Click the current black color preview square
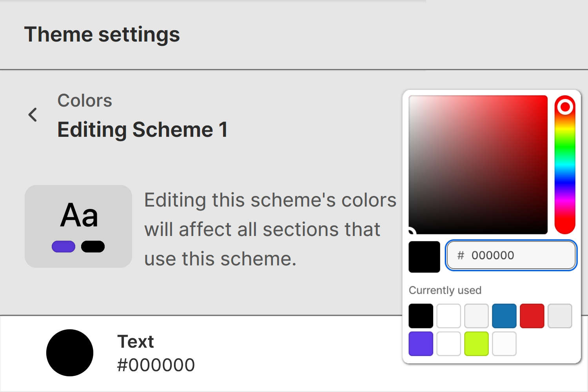Image resolution: width=588 pixels, height=392 pixels. [424, 257]
